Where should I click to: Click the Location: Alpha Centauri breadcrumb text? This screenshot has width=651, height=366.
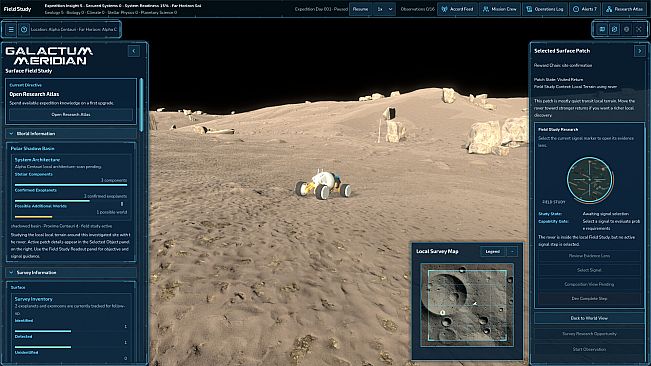74,29
